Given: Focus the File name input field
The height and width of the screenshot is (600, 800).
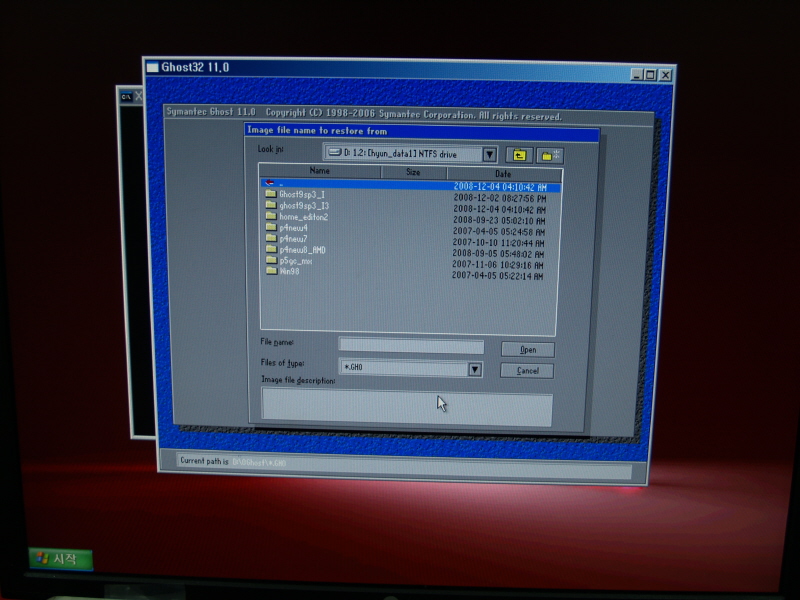Looking at the screenshot, I should pyautogui.click(x=411, y=346).
